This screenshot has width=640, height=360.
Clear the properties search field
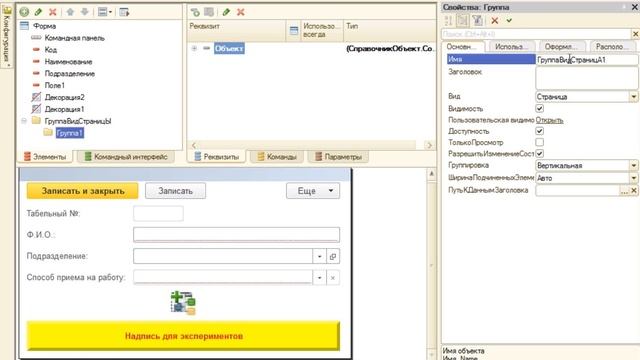click(635, 34)
